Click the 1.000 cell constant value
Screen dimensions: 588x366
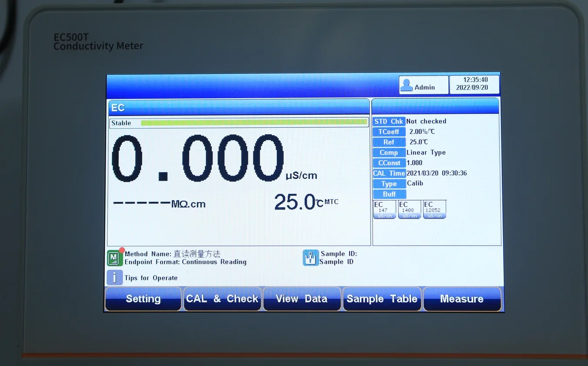[x=414, y=163]
